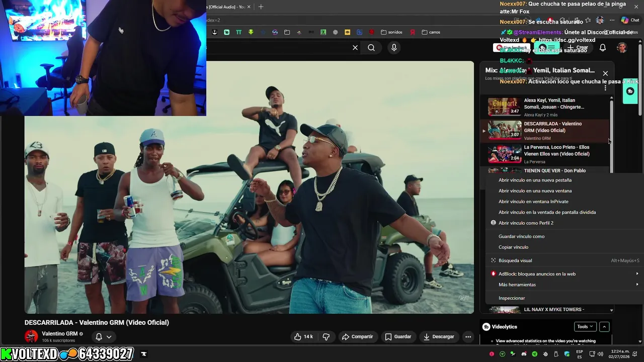The image size is (644, 362).
Task: Expand AdBlock bloquea anuncios submenu
Action: pyautogui.click(x=563, y=274)
